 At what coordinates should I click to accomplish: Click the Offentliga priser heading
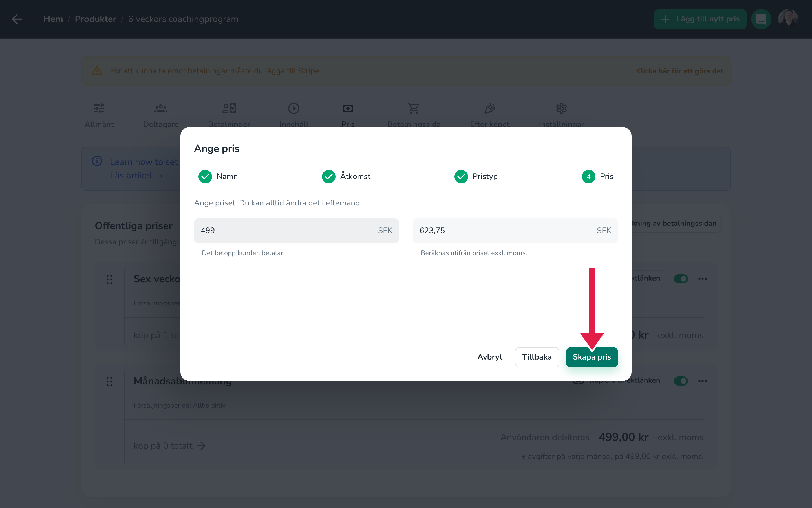tap(134, 226)
